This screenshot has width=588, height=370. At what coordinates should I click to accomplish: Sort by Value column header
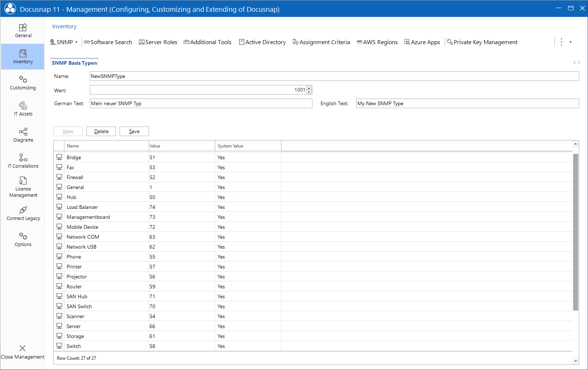tap(182, 146)
